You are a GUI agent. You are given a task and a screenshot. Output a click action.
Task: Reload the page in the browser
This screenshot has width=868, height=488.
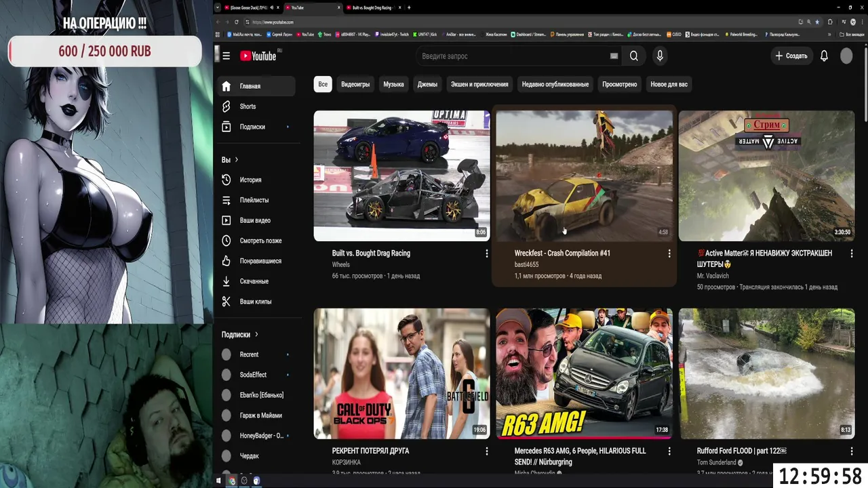coord(237,22)
